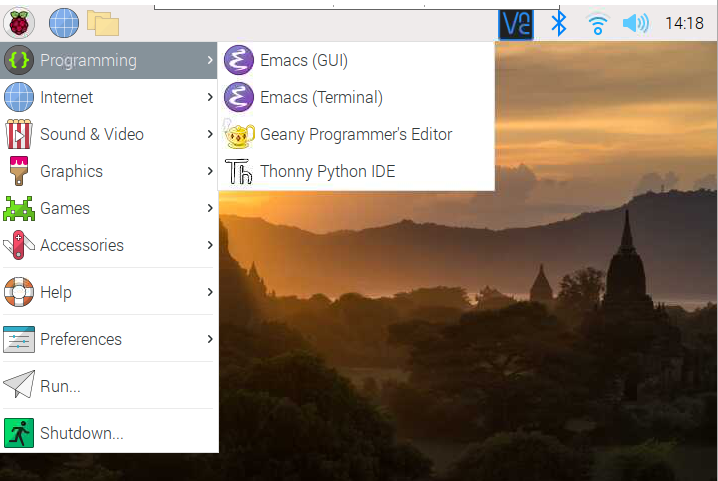Click the Run paper plane icon
718x481 pixels.
tap(19, 384)
